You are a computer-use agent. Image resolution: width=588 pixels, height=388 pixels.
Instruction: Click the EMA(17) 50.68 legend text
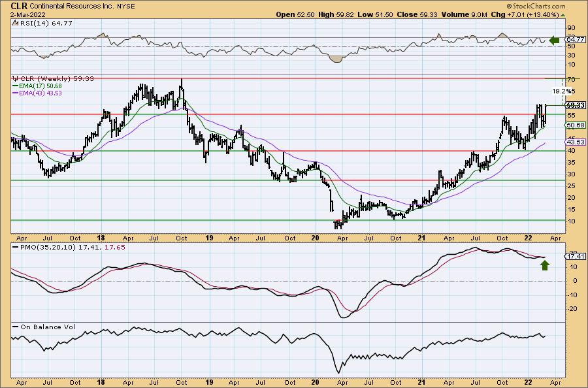(40, 86)
